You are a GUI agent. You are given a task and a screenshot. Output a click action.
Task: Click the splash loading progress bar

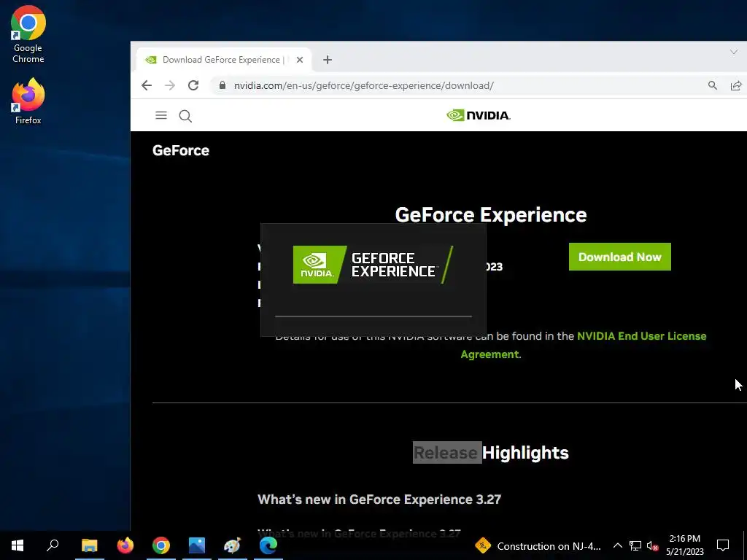373,316
